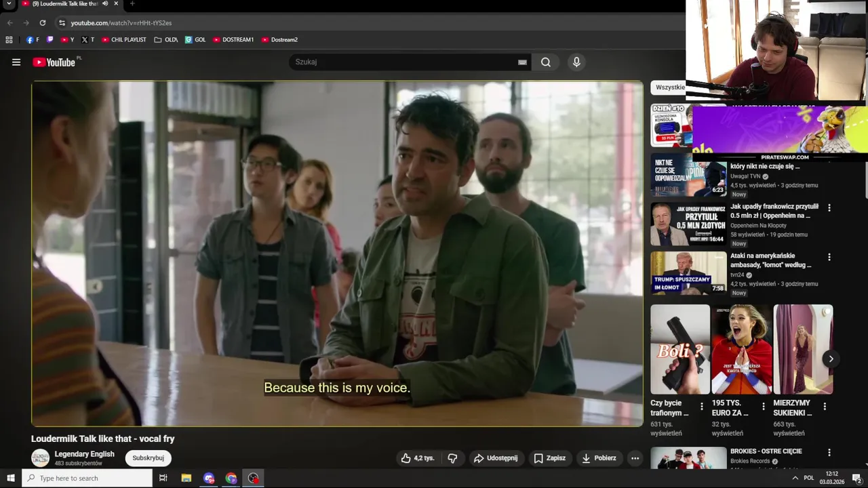Image resolution: width=868 pixels, height=488 pixels.
Task: Select the Wszystkie filter chip
Action: [x=669, y=87]
